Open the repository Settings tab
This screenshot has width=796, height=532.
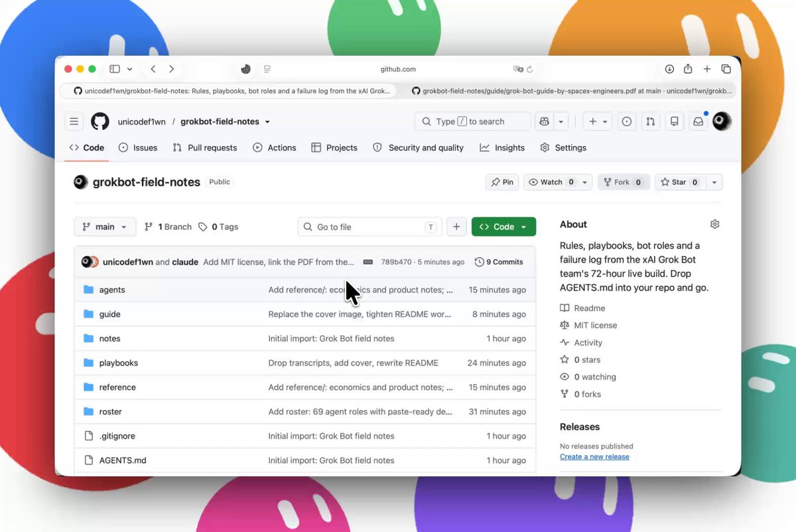click(563, 147)
